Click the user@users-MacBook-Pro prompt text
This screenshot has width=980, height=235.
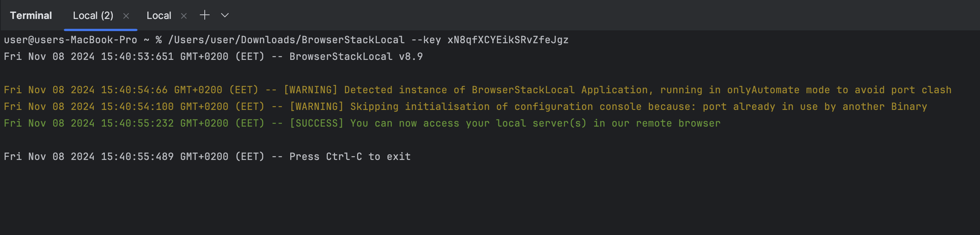70,40
